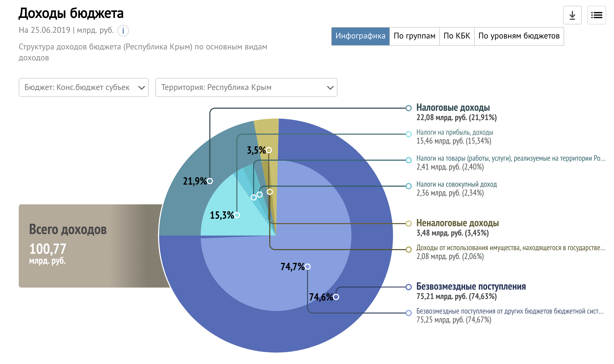The width and height of the screenshot is (614, 364).
Task: Click the Налоговые доходы legend heading
Action: (453, 108)
